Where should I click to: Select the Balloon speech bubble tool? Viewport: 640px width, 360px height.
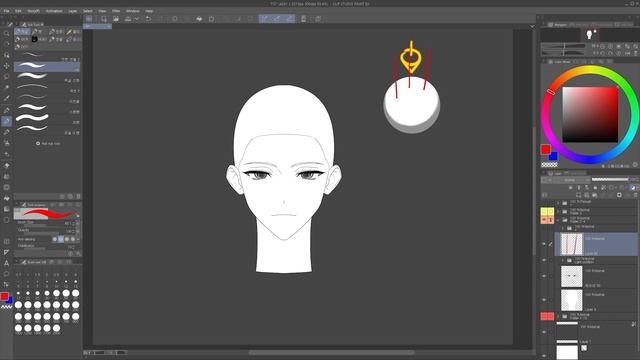coord(7,274)
